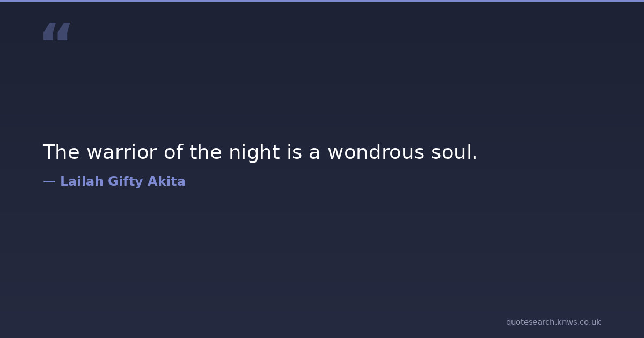Click the word "of" in the quote

click(173, 152)
